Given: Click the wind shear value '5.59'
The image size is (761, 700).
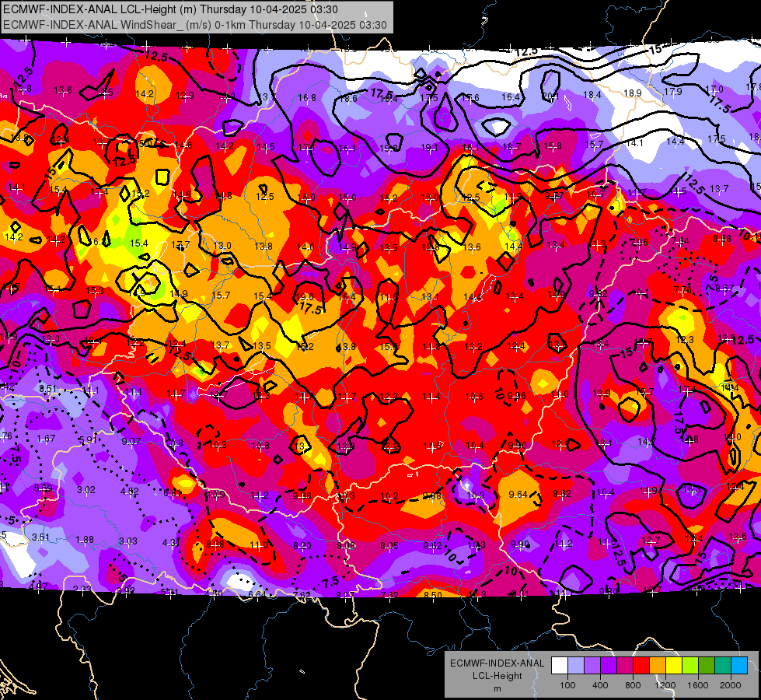Looking at the screenshot, I should pos(44,488).
